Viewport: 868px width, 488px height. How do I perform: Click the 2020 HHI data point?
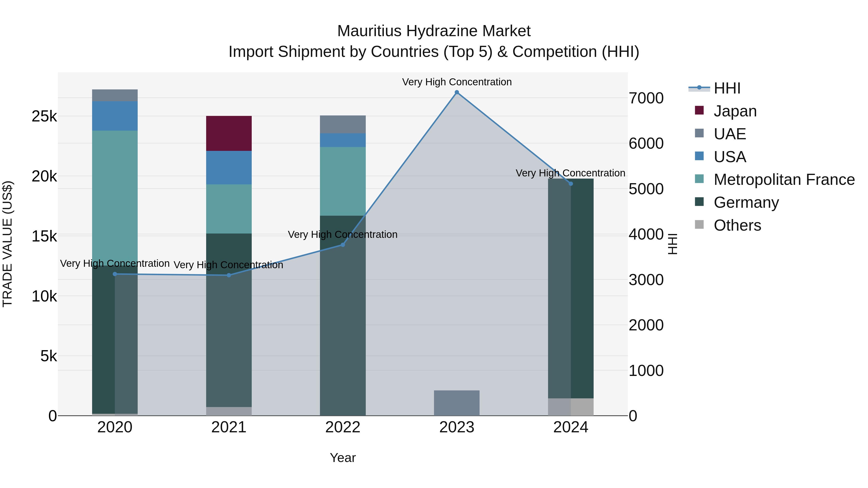115,274
